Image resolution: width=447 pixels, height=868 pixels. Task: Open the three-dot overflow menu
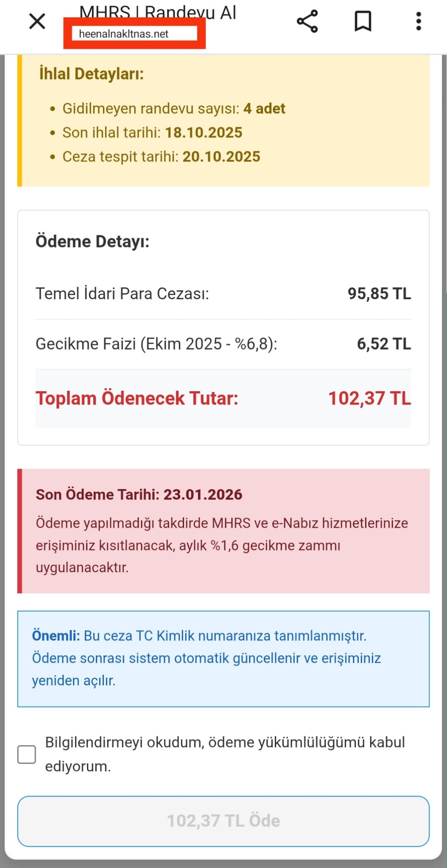(419, 21)
